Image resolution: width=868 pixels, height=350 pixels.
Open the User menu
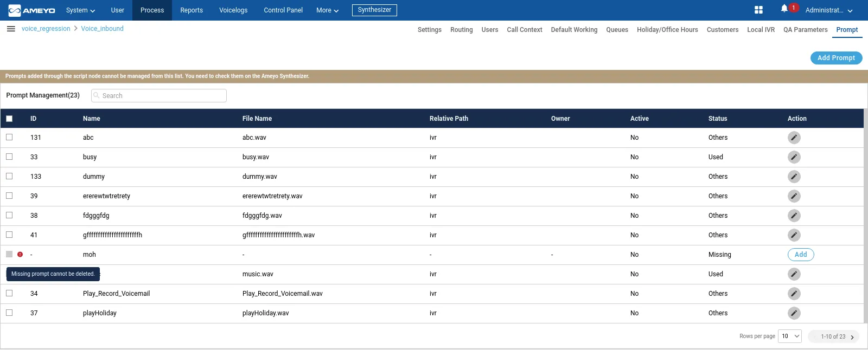(117, 10)
